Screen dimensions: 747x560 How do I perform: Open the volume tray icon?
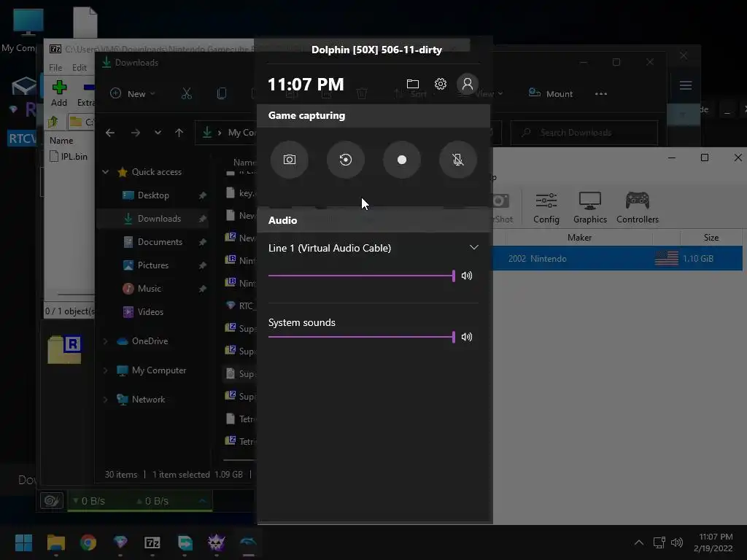tap(676, 542)
